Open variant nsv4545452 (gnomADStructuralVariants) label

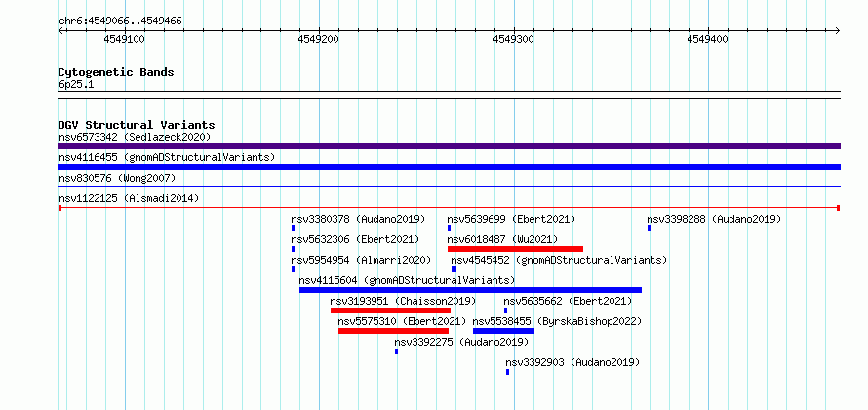(559, 260)
